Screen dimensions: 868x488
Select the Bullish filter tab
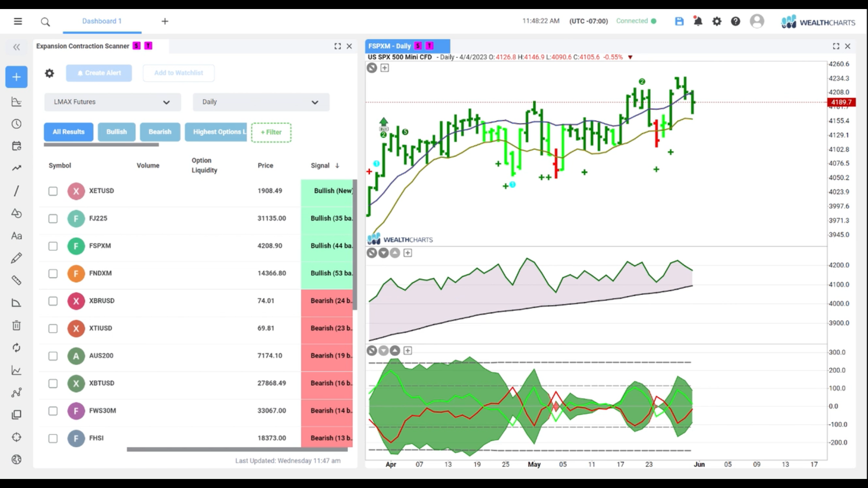point(117,132)
